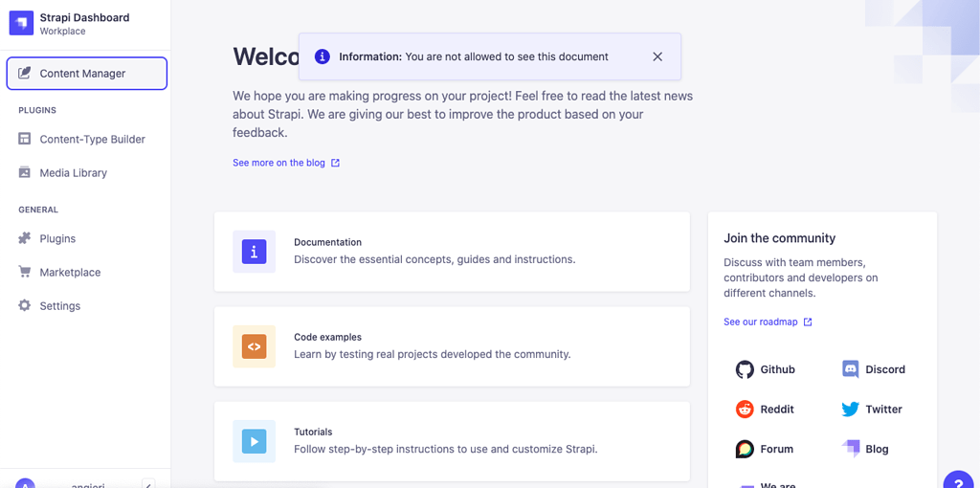Open the help question mark button
The height and width of the screenshot is (488, 980).
961,483
